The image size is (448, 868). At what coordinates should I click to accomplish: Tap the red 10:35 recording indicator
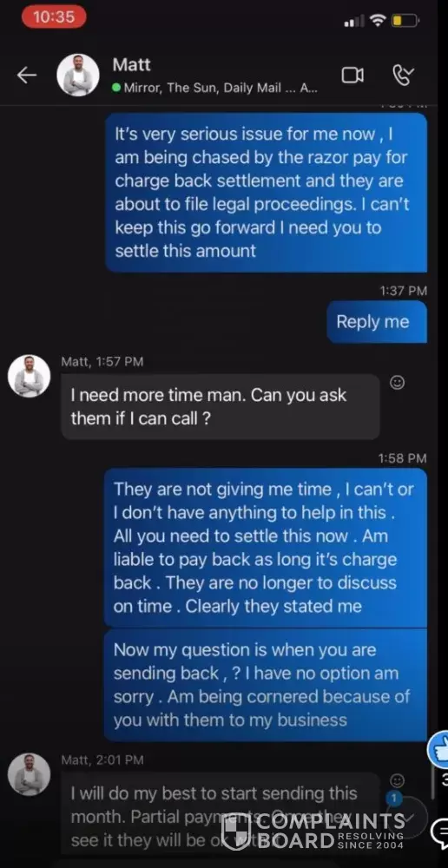54,17
